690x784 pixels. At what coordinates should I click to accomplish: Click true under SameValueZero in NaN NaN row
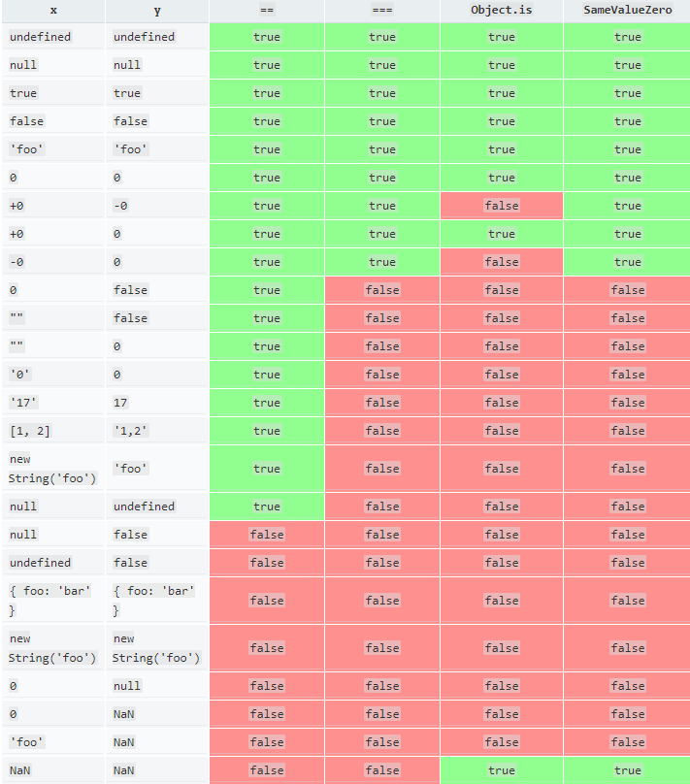(627, 770)
